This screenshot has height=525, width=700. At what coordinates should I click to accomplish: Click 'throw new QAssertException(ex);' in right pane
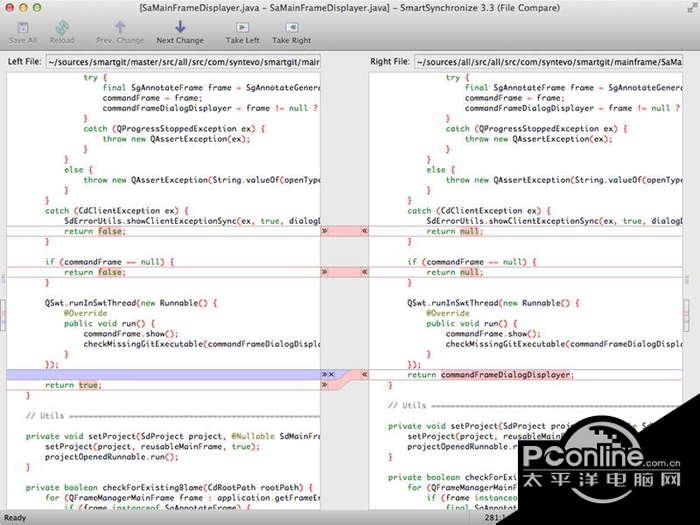[539, 139]
